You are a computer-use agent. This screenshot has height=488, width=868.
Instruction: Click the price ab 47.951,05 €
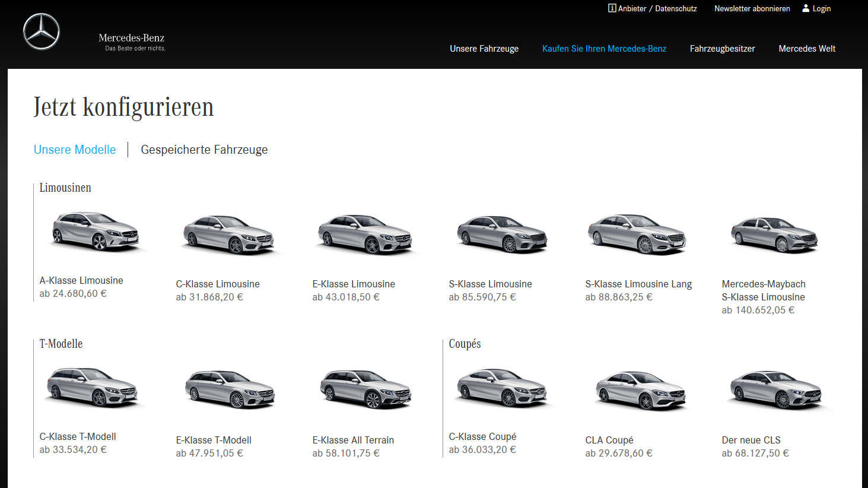click(209, 453)
